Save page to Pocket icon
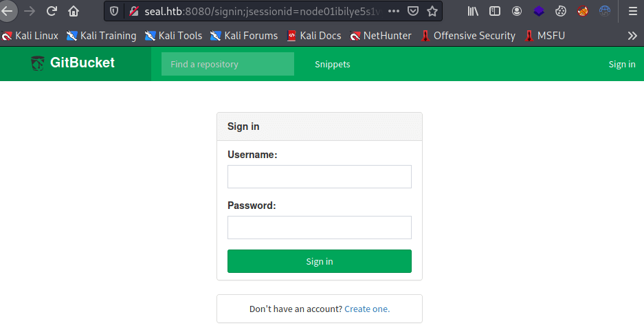The height and width of the screenshot is (332, 644). [413, 11]
